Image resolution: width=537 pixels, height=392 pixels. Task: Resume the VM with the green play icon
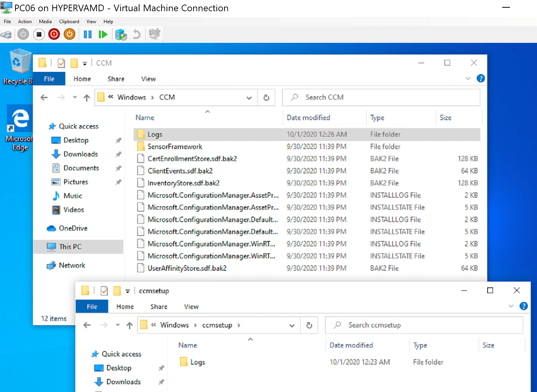pyautogui.click(x=103, y=34)
